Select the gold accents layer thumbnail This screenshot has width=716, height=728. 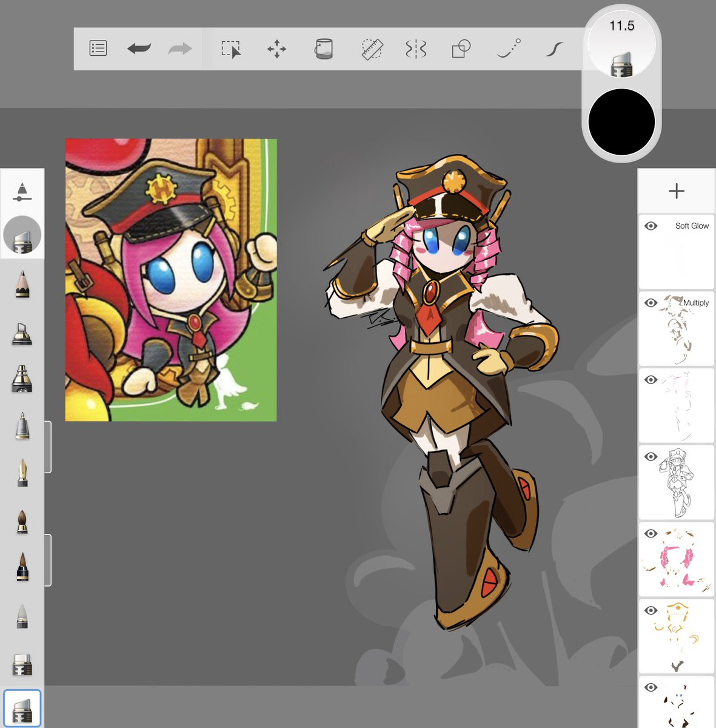click(x=677, y=637)
